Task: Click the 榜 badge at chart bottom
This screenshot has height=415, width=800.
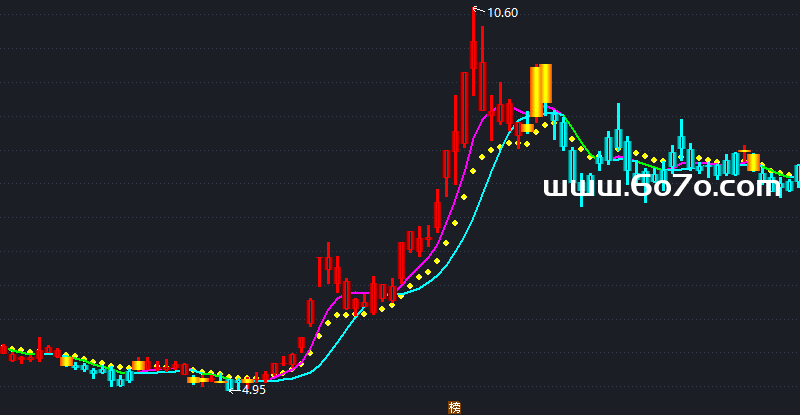Action: click(455, 407)
